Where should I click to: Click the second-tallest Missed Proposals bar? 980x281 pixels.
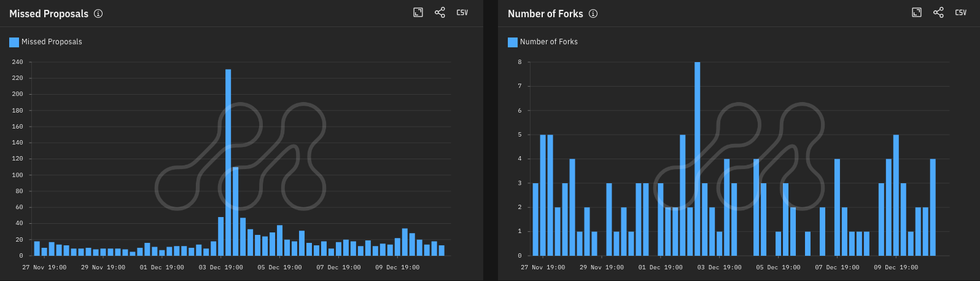236,211
